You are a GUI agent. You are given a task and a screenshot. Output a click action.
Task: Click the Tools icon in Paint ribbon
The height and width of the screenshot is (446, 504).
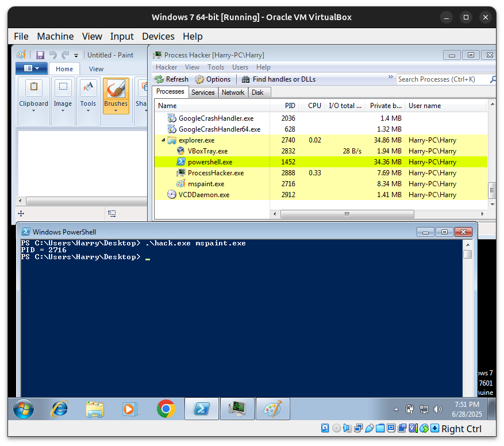[88, 87]
